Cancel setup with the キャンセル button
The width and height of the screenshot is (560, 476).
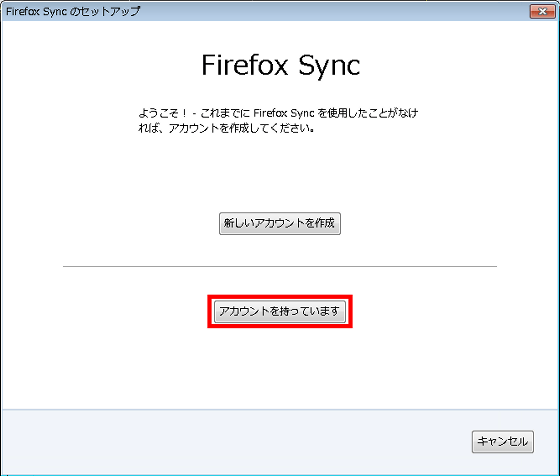pos(502,442)
